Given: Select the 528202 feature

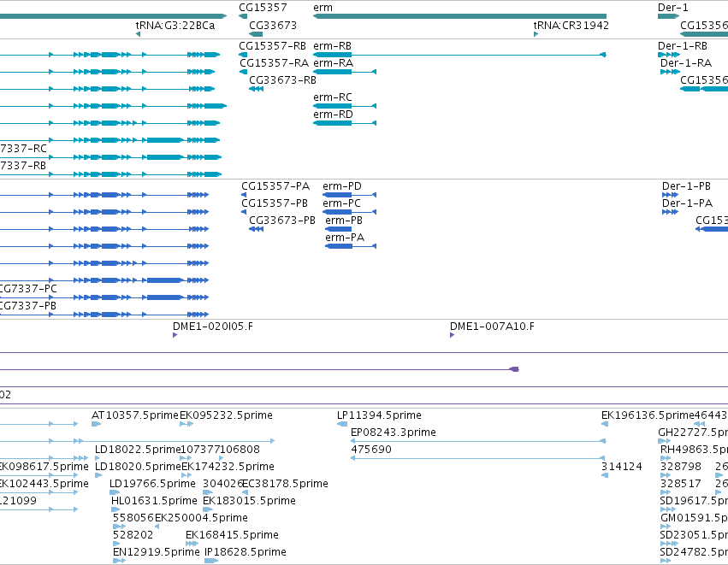Looking at the screenshot, I should 116,544.
